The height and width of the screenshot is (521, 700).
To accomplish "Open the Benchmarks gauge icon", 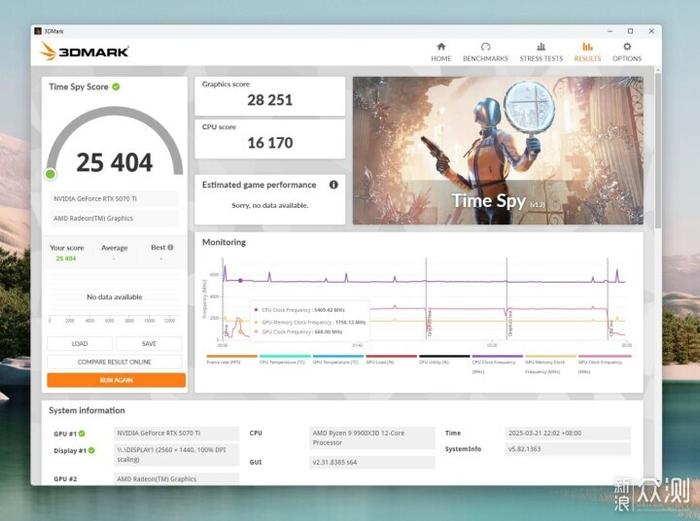I will pos(485,47).
